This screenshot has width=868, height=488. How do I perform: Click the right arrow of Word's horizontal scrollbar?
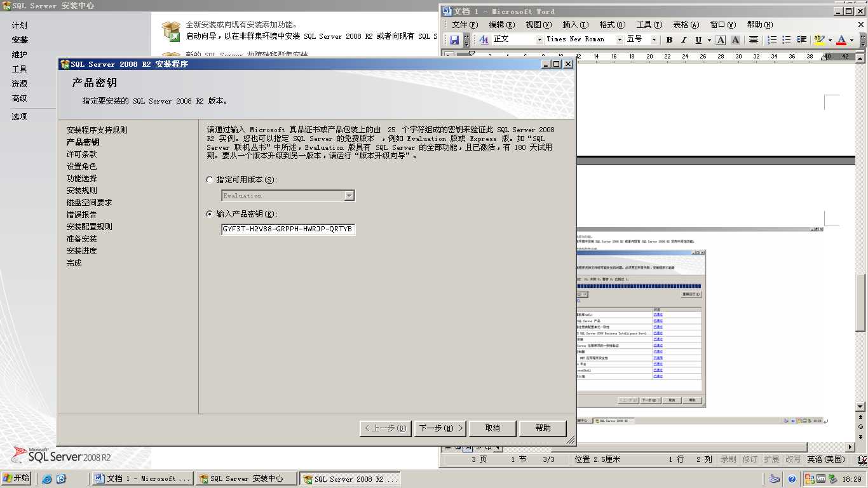tap(850, 447)
